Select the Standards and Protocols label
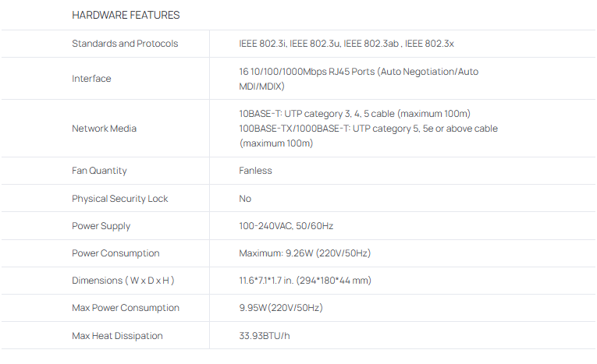This screenshot has width=597, height=364. click(x=125, y=44)
